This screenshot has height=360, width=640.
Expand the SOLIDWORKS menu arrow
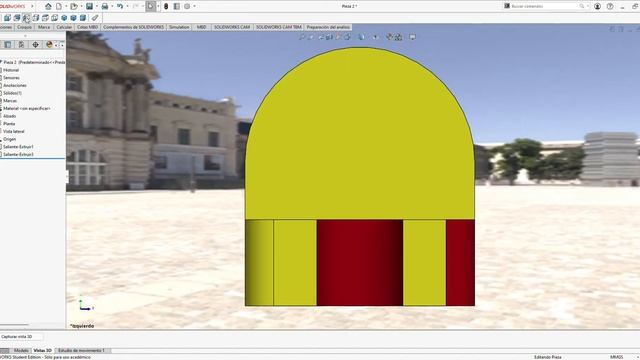[33, 6]
